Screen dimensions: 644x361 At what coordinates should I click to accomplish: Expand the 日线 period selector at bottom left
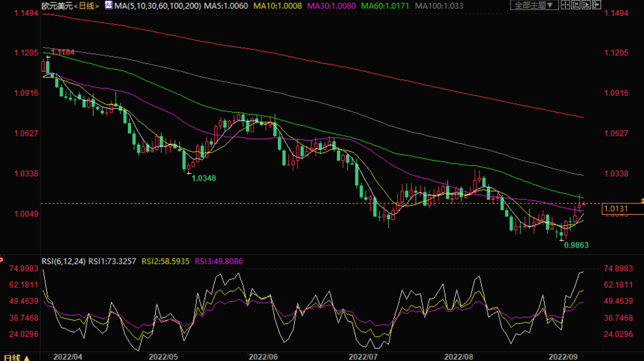[x=17, y=358]
